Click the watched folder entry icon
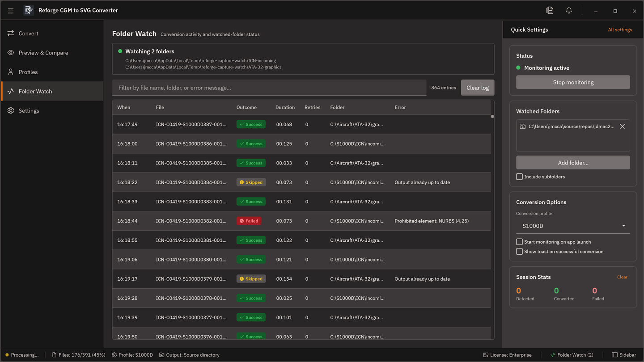 point(522,126)
